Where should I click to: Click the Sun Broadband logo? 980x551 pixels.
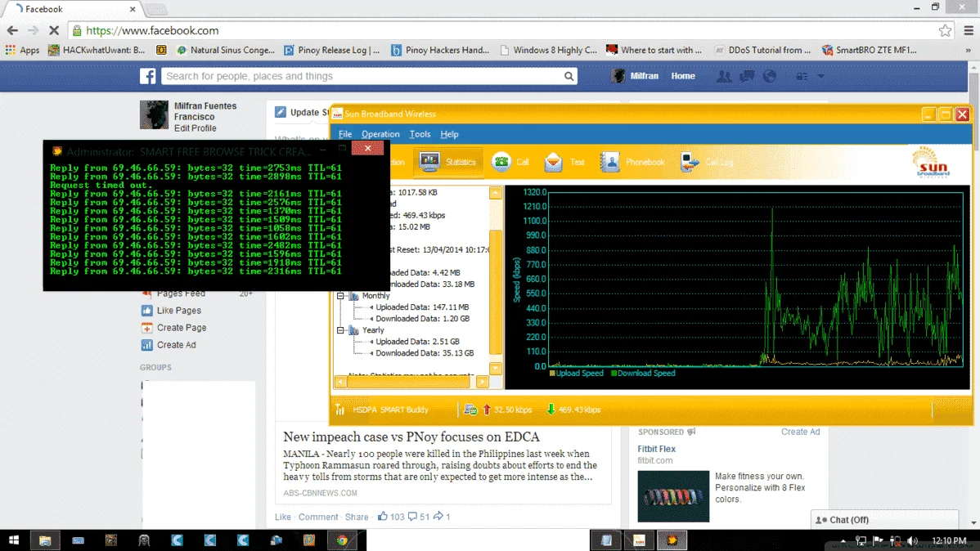[x=932, y=163]
